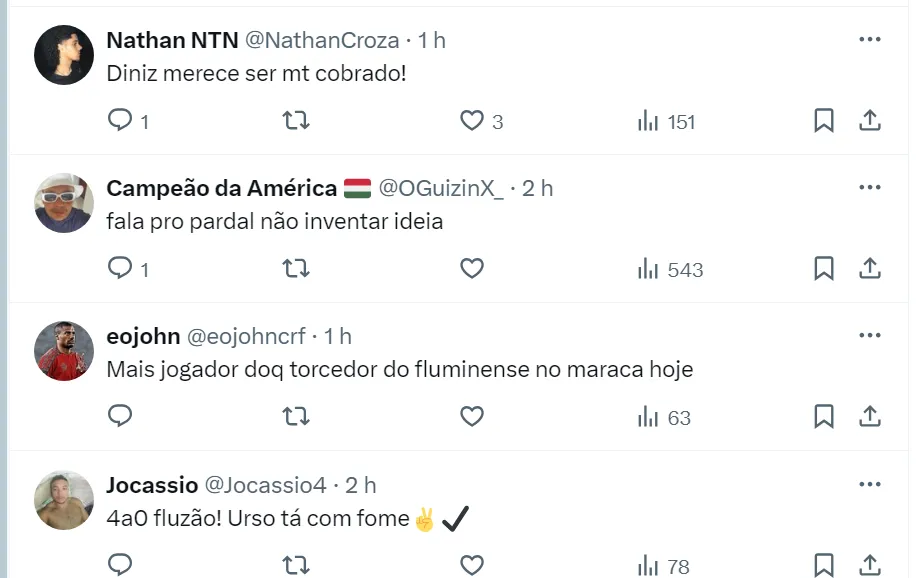This screenshot has height=578, width=918.
Task: Bookmark Nathan NTN's tweet
Action: 823,121
